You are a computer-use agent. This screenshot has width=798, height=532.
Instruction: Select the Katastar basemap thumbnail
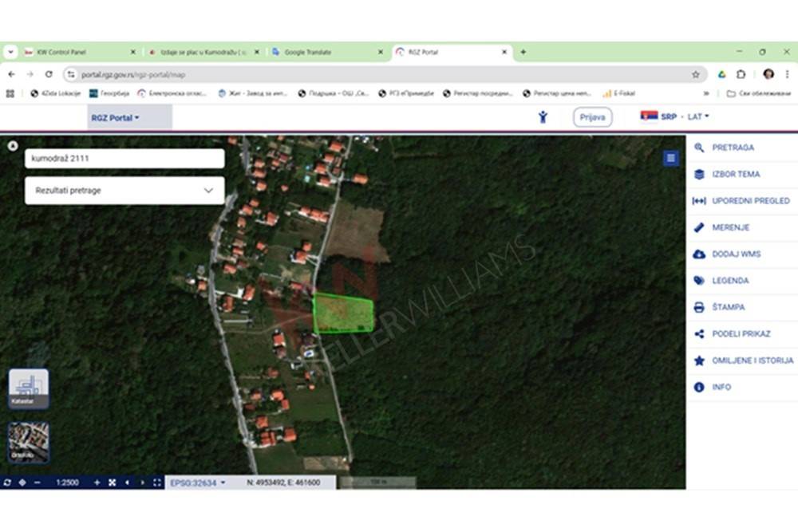click(x=29, y=388)
